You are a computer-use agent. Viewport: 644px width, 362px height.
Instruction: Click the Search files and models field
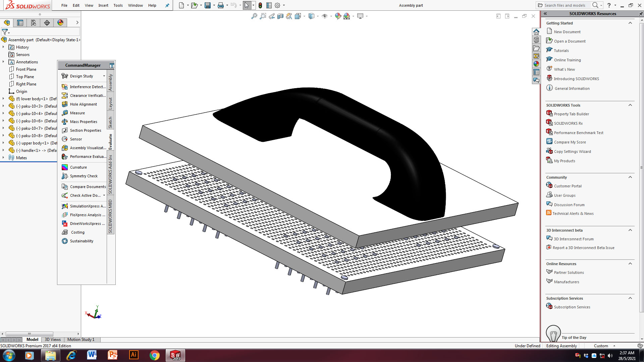(565, 5)
